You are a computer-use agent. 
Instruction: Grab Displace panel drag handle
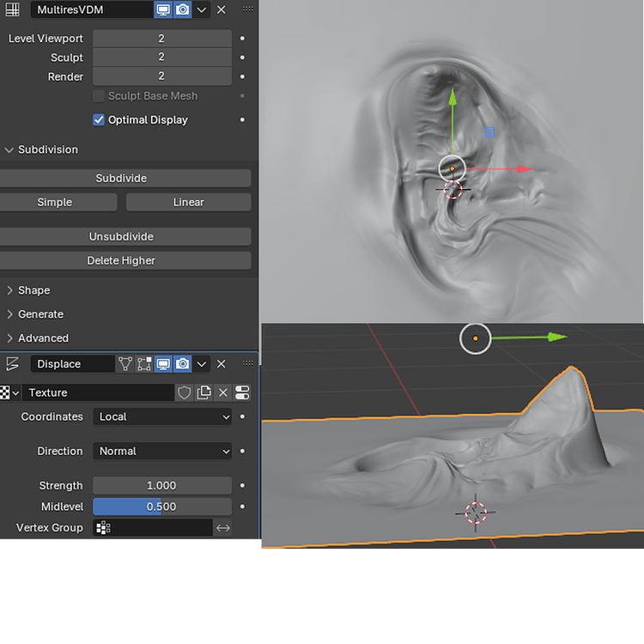coord(247,363)
